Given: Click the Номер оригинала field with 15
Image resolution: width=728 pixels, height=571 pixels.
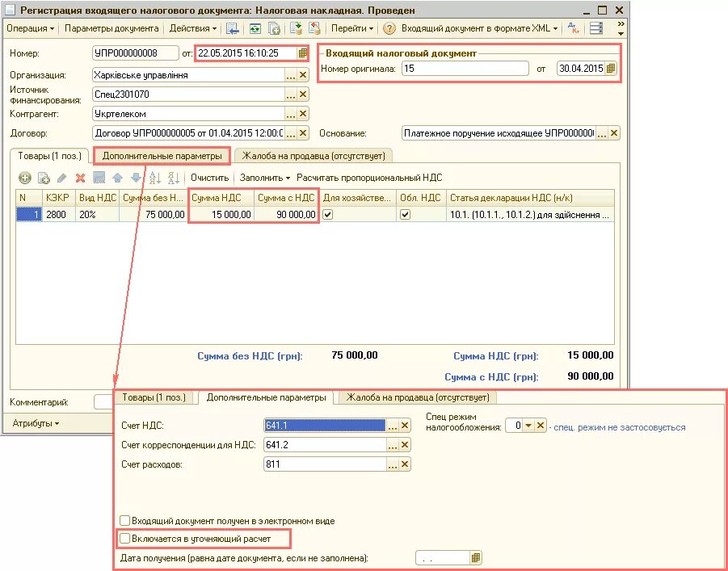Looking at the screenshot, I should pos(465,68).
